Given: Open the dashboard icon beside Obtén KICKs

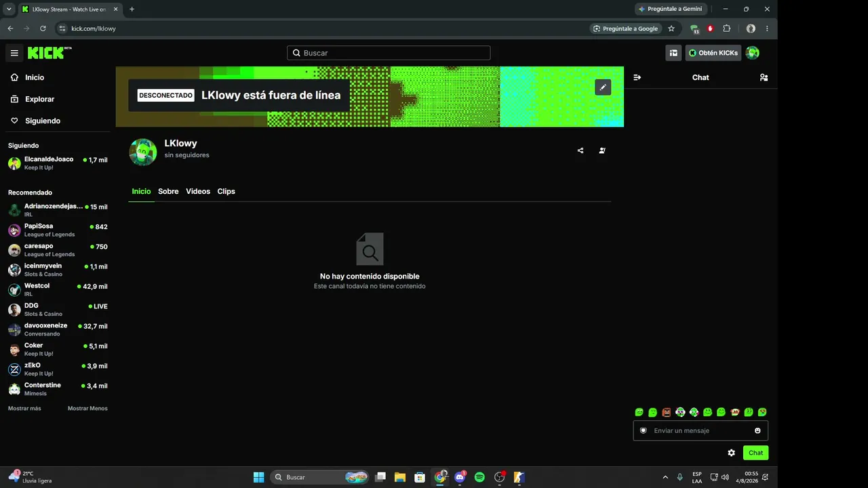Looking at the screenshot, I should pyautogui.click(x=673, y=53).
